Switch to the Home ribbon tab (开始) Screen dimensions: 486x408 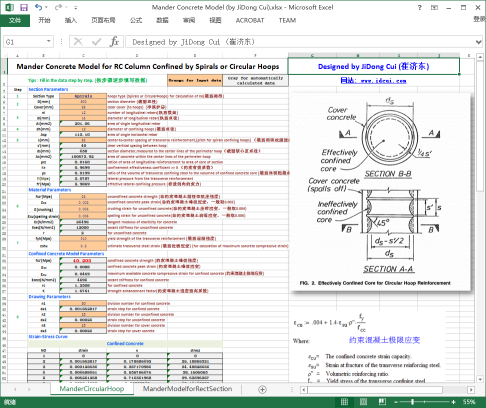coord(44,20)
